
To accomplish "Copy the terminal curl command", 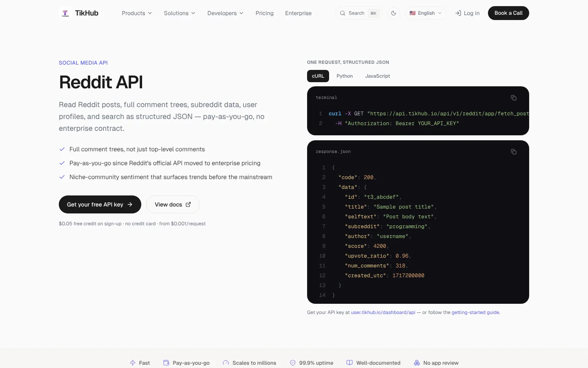I will click(514, 98).
